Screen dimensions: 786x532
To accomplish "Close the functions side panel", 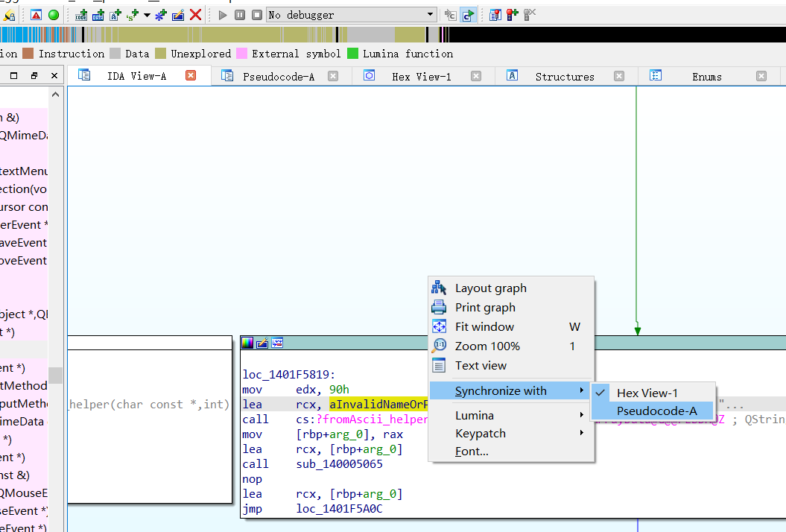I will click(x=54, y=76).
